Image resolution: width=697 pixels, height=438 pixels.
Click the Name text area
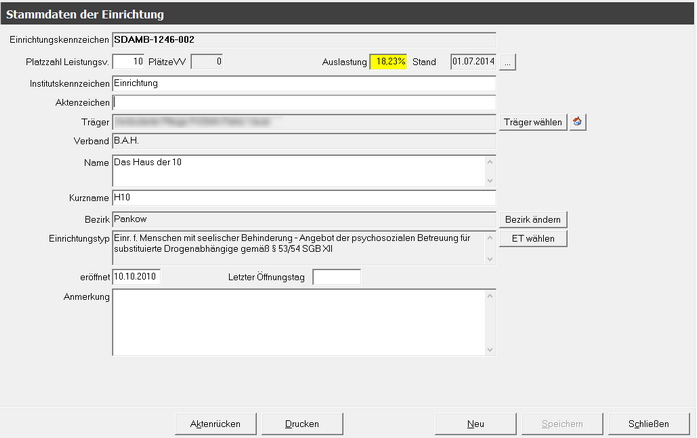[x=297, y=170]
